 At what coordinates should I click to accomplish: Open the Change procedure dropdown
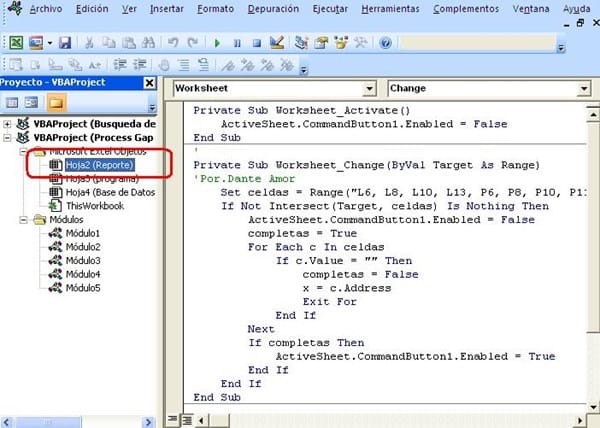(x=584, y=89)
